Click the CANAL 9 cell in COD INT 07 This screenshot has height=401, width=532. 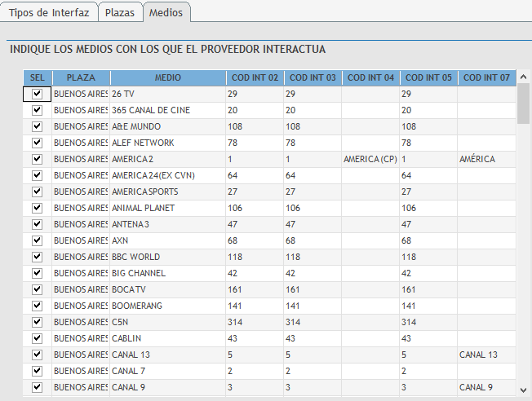[x=486, y=388]
